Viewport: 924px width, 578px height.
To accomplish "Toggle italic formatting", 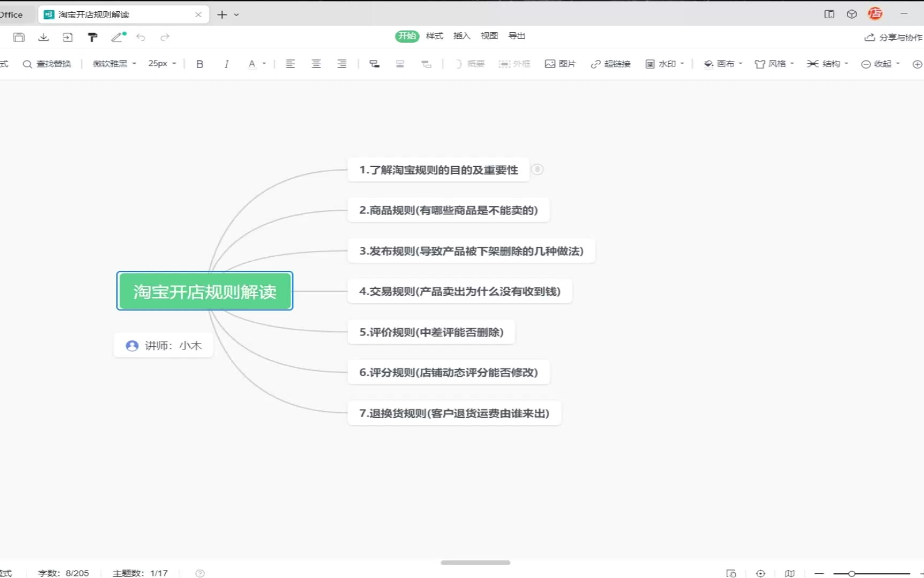I will (226, 64).
